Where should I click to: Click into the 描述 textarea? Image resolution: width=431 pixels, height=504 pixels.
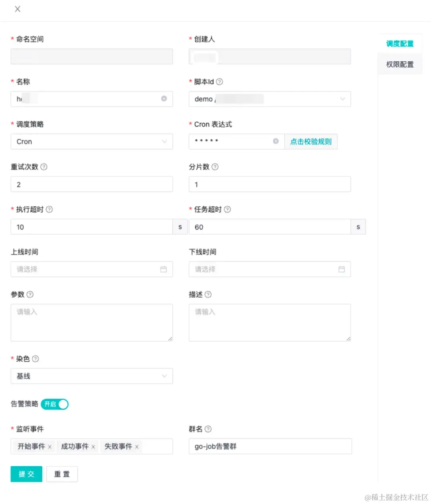[x=270, y=323]
